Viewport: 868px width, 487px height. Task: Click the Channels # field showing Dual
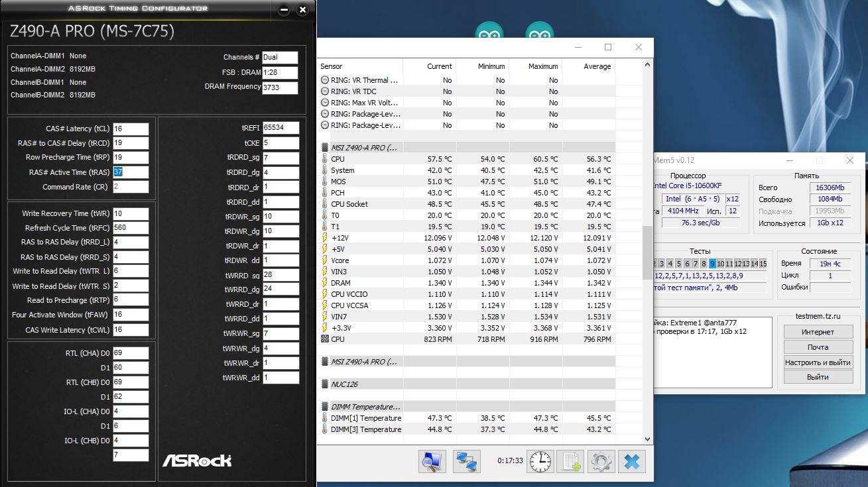point(280,58)
